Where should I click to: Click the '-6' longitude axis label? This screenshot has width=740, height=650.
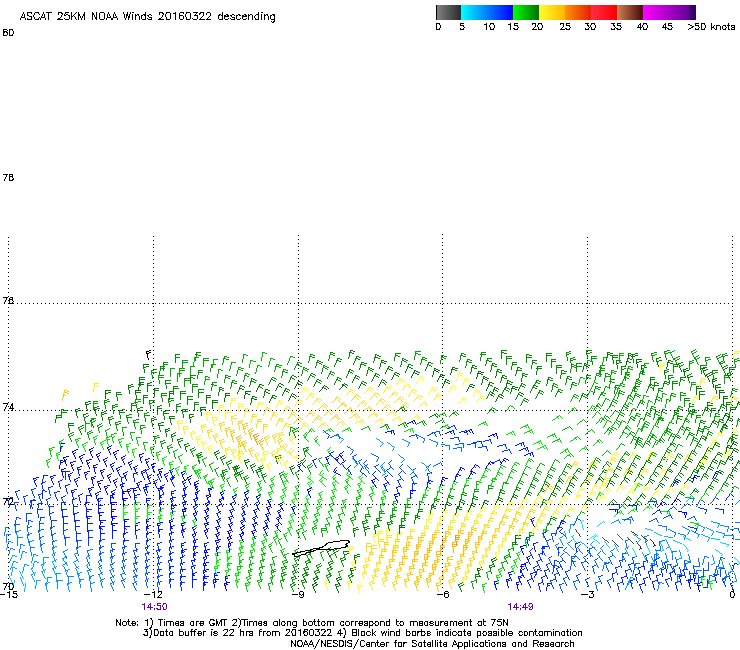click(x=442, y=594)
